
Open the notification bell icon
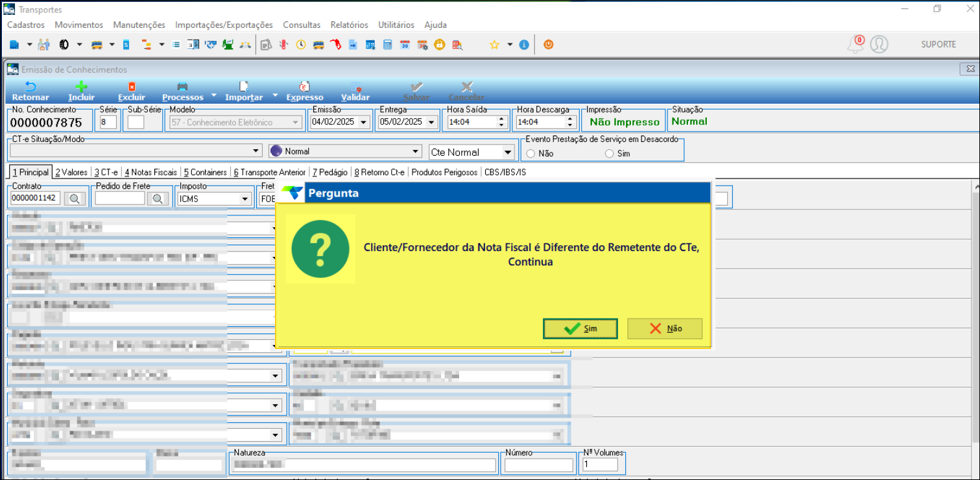[x=856, y=45]
